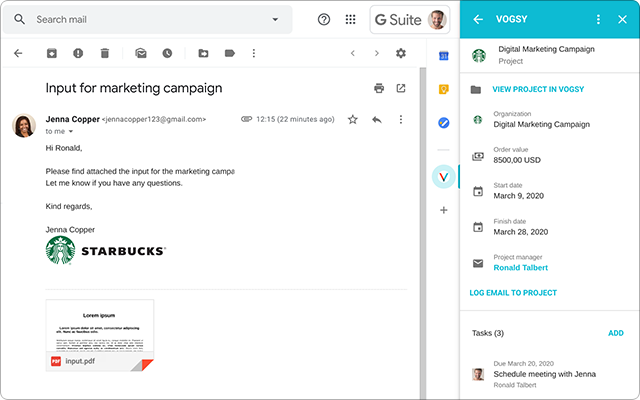Image resolution: width=640 pixels, height=400 pixels.
Task: Open Google Tasks side panel icon
Action: point(444,122)
